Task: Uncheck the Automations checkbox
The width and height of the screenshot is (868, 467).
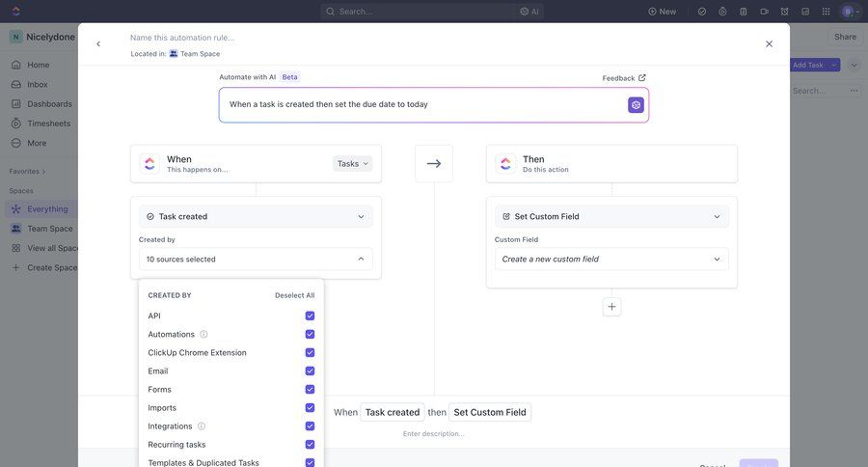Action: (310, 334)
